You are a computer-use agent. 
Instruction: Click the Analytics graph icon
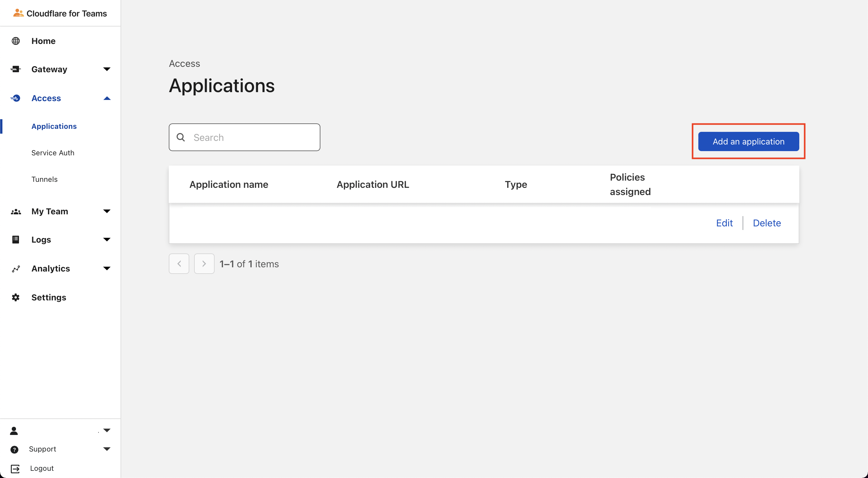(16, 268)
